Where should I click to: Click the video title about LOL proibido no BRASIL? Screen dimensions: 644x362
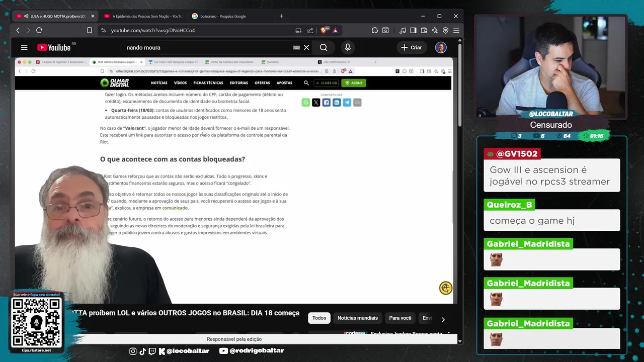pos(184,313)
